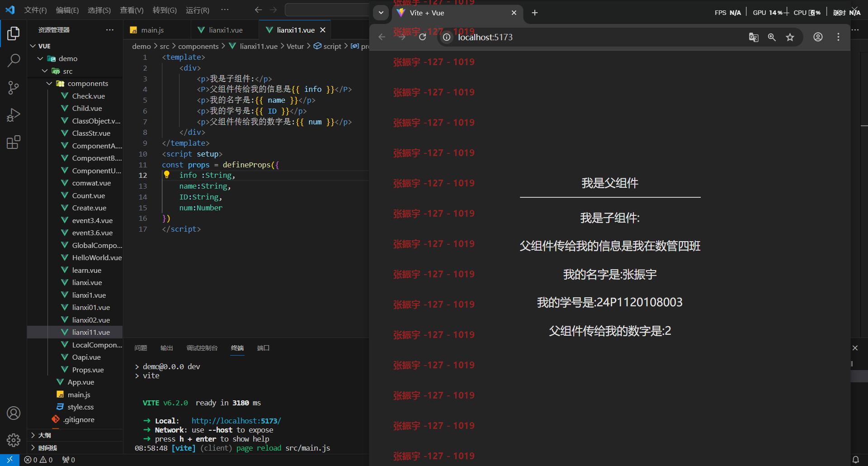Expand the 大纲 outline section
The width and height of the screenshot is (868, 466).
coord(75,435)
